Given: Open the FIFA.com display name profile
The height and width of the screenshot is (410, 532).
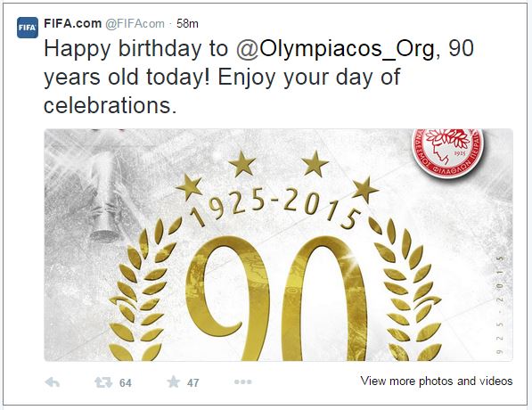Looking at the screenshot, I should pos(72,23).
